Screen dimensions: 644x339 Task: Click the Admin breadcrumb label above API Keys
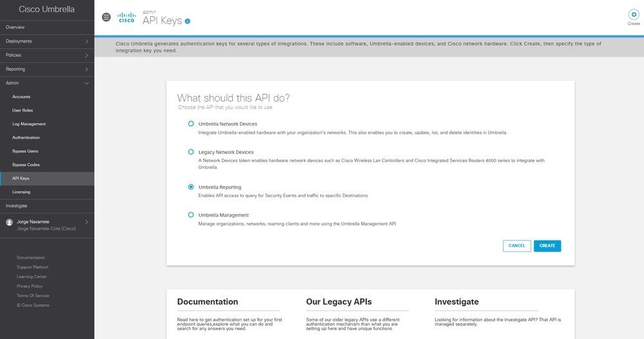coord(149,12)
